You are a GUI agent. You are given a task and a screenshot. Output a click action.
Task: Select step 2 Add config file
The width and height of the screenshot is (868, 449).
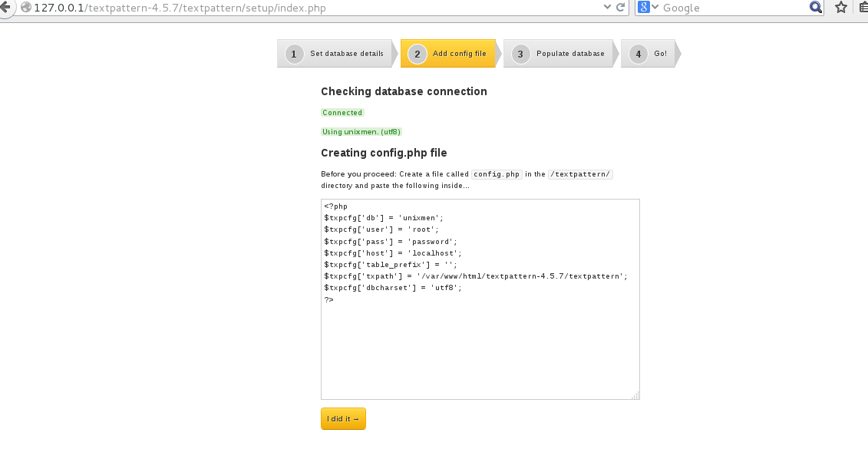coord(451,54)
